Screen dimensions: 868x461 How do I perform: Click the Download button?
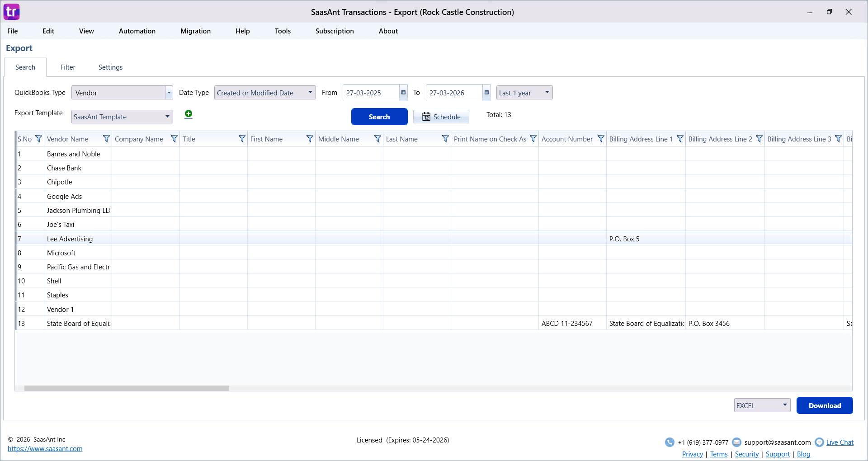pos(825,405)
